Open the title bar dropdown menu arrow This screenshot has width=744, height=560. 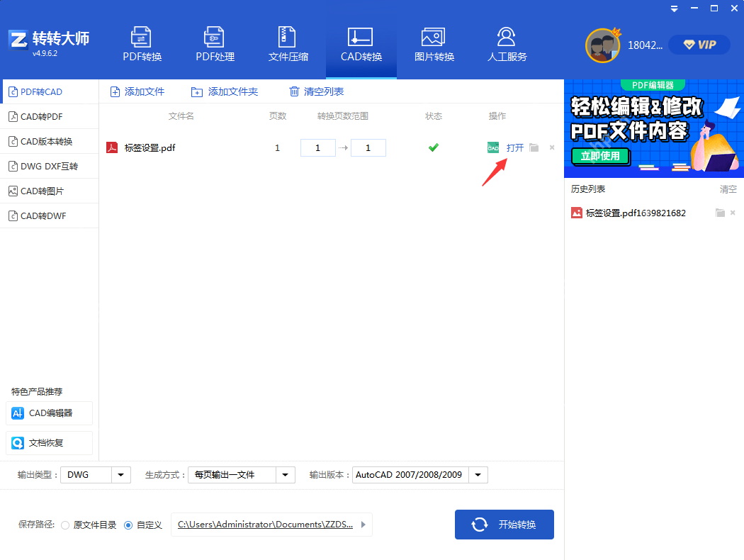[674, 9]
